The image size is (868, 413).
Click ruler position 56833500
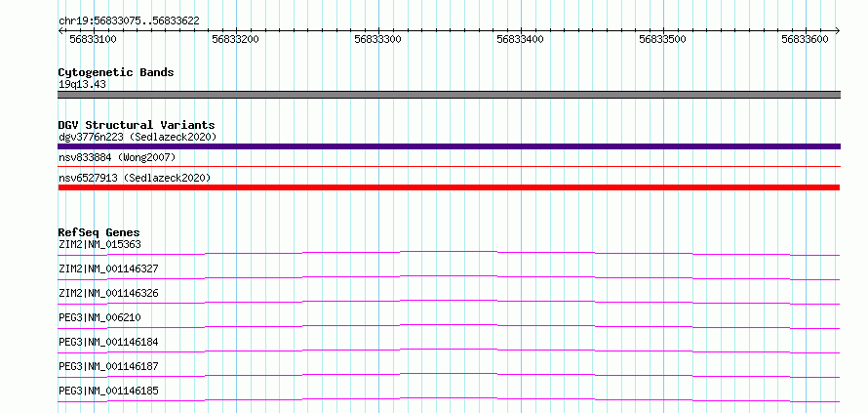[x=662, y=39]
